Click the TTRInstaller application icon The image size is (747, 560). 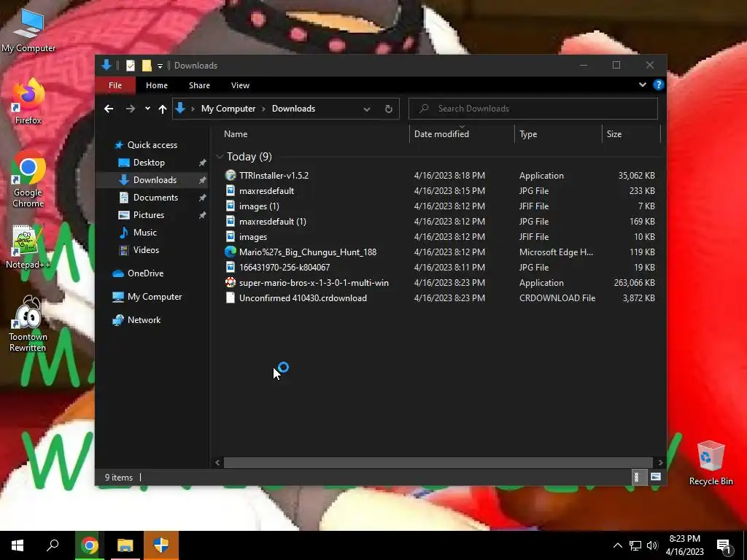click(231, 175)
